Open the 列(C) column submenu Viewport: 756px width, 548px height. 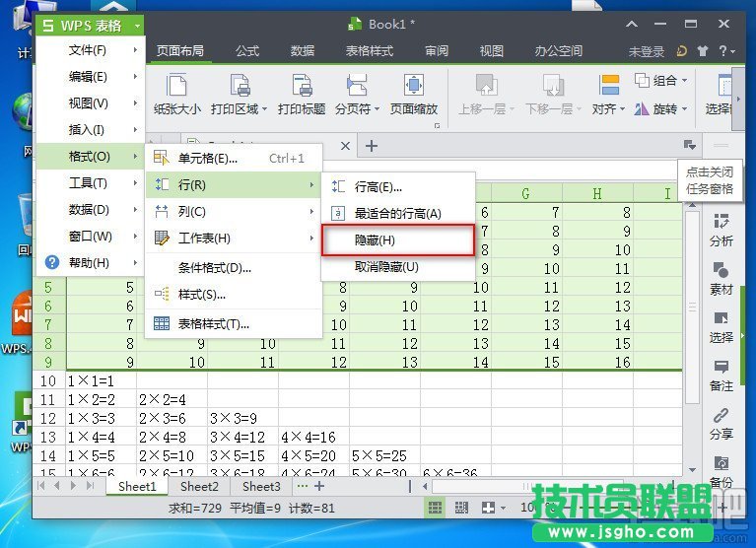point(234,212)
